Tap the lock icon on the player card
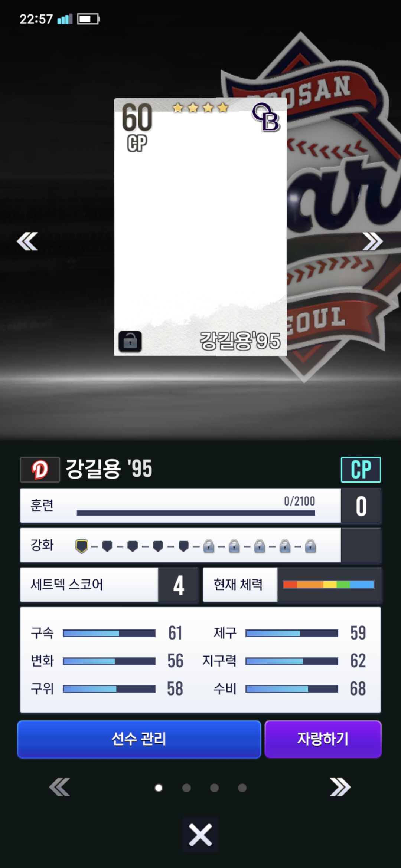The height and width of the screenshot is (868, 401). coord(130,341)
